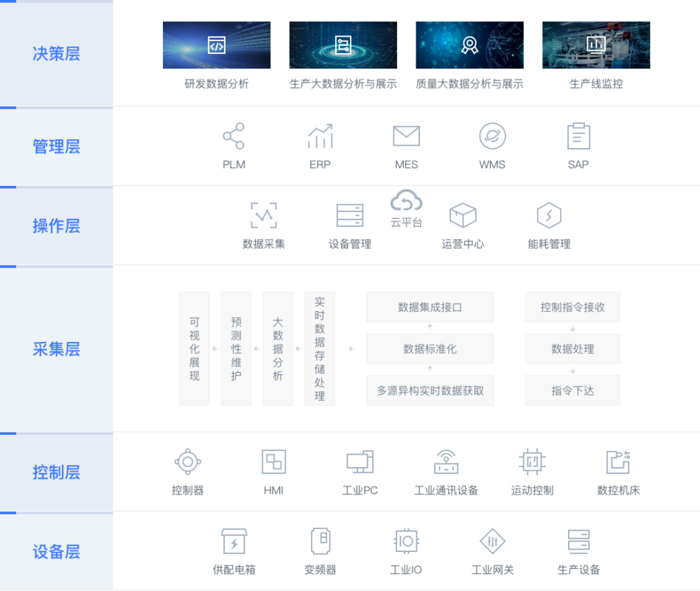Viewport: 700px width, 591px height.
Task: Switch to the 决策层 tab
Action: [x=57, y=53]
